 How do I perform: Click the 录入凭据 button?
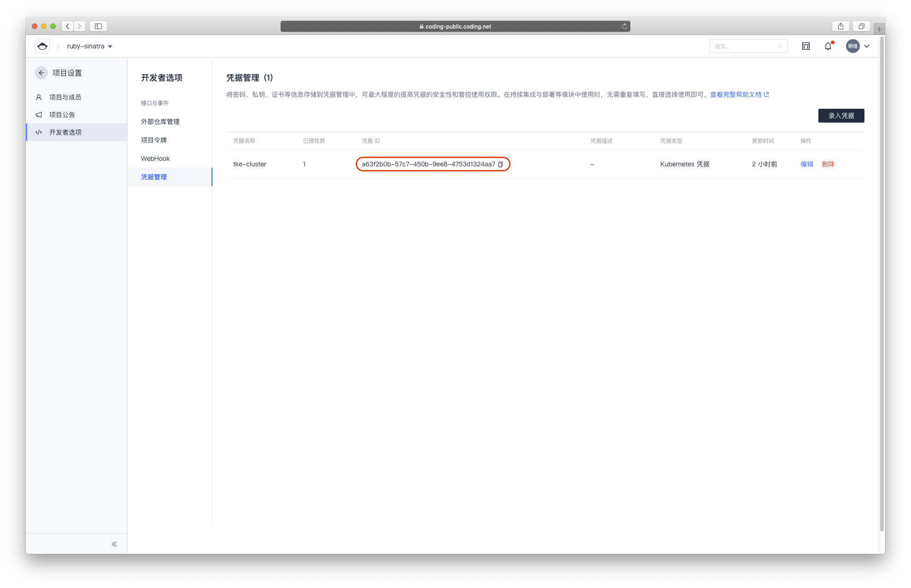(x=841, y=116)
